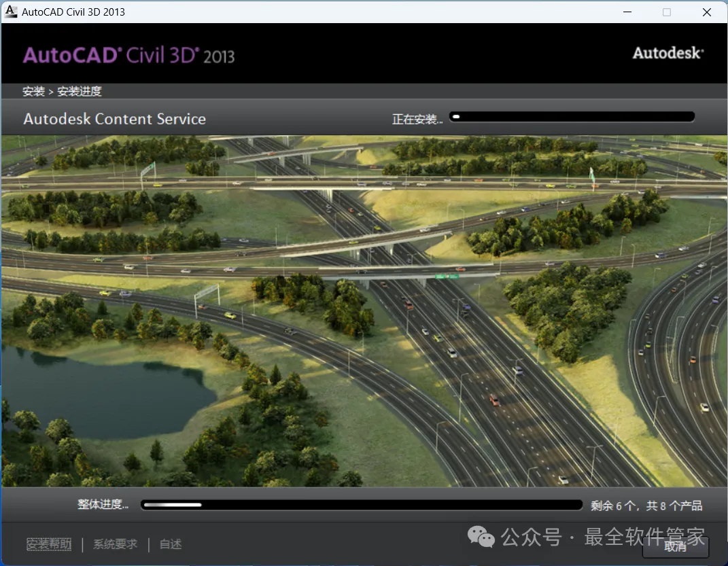The width and height of the screenshot is (728, 566).
Task: Open the 系统要求 system requirements link
Action: pos(115,544)
